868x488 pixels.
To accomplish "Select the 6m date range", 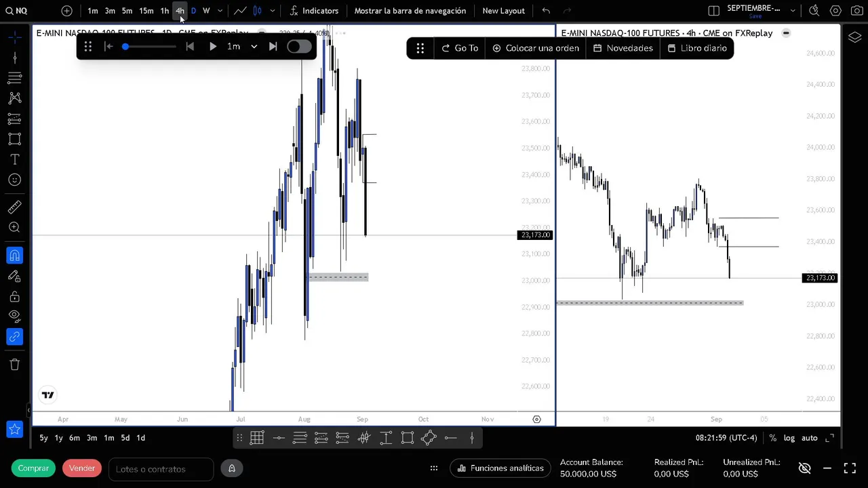I will point(74,438).
